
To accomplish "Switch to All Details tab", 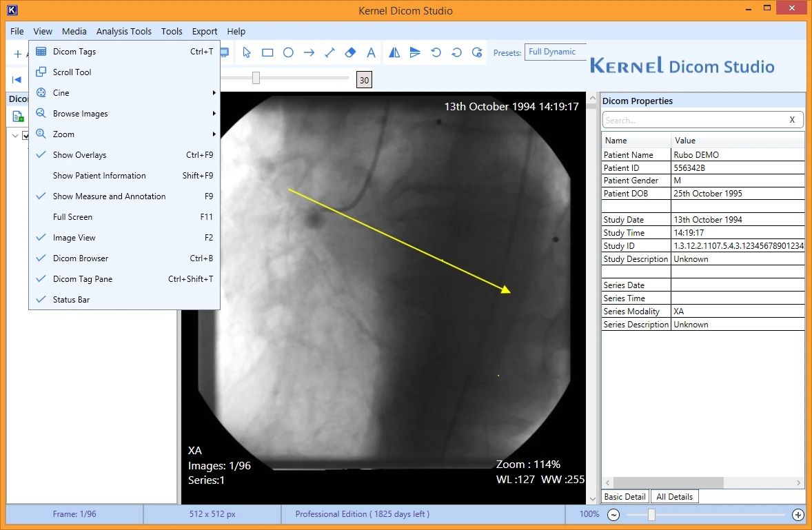I will pos(674,496).
